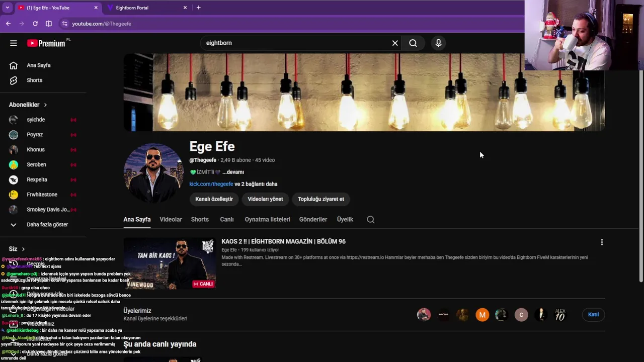Switch to the Canlı tab
This screenshot has width=644, height=362.
tap(227, 220)
